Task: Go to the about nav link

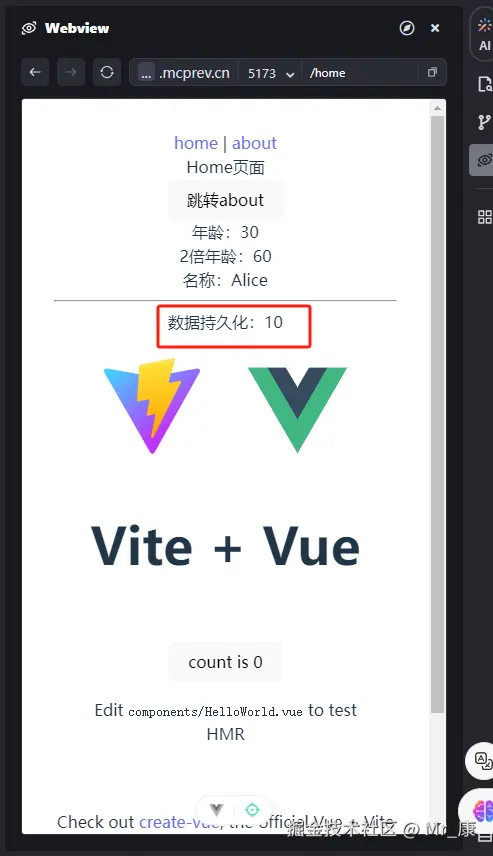Action: (x=254, y=143)
